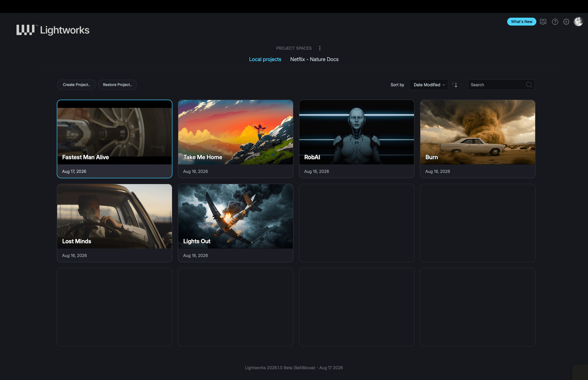Click the Create Project button
This screenshot has height=380, width=588.
(x=76, y=85)
